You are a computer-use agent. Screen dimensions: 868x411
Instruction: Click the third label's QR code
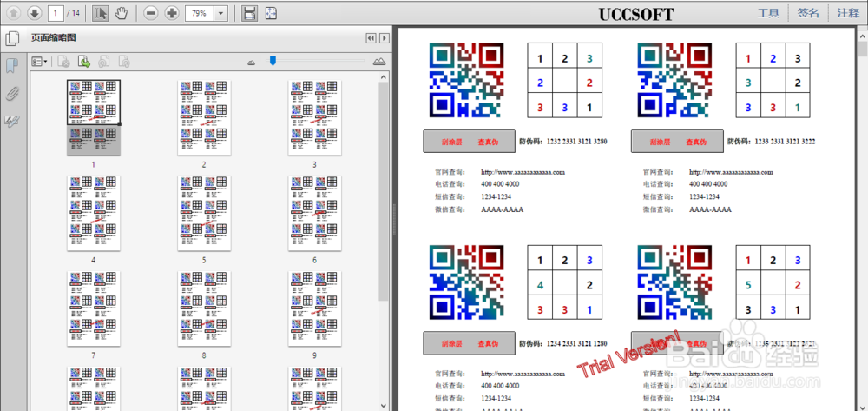click(x=467, y=282)
